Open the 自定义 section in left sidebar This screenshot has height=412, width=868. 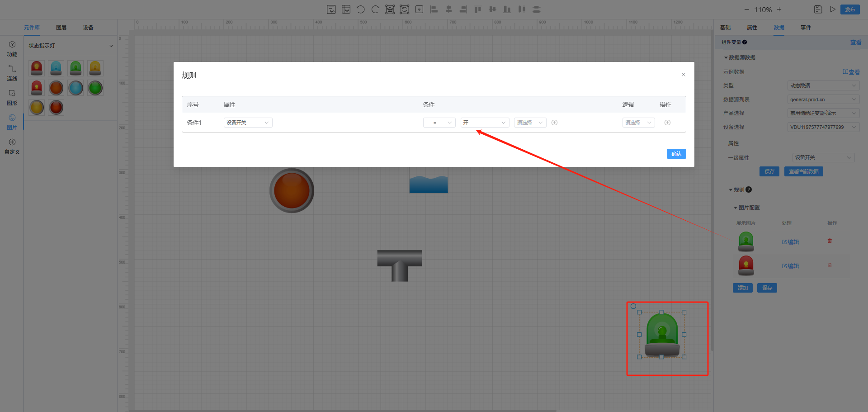tap(12, 146)
